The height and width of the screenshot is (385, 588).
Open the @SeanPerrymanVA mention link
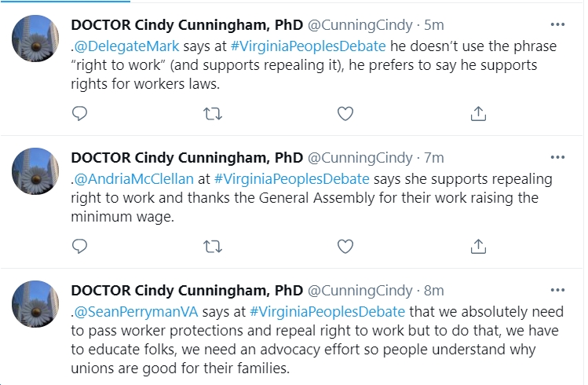(136, 312)
